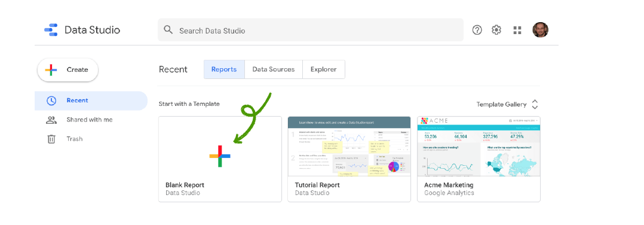Click the Create button

click(x=68, y=70)
